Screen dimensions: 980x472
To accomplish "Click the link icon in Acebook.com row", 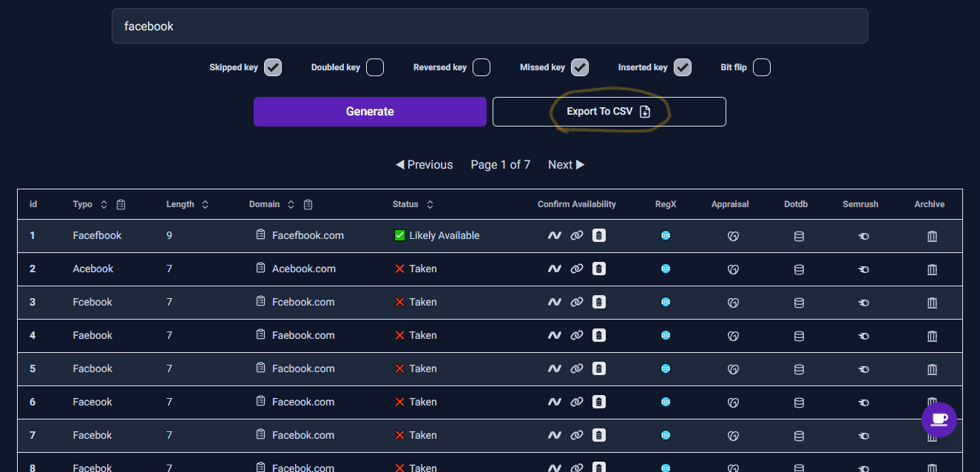I will pyautogui.click(x=577, y=269).
